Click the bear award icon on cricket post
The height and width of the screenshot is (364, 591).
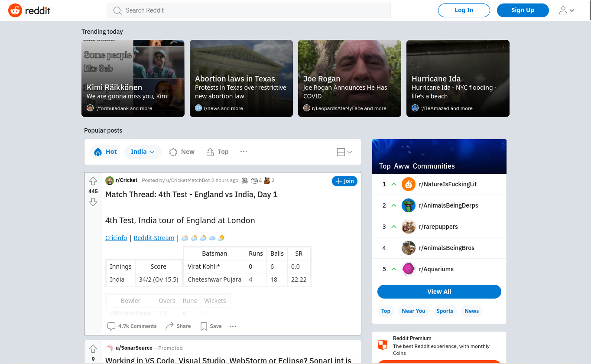click(x=267, y=181)
